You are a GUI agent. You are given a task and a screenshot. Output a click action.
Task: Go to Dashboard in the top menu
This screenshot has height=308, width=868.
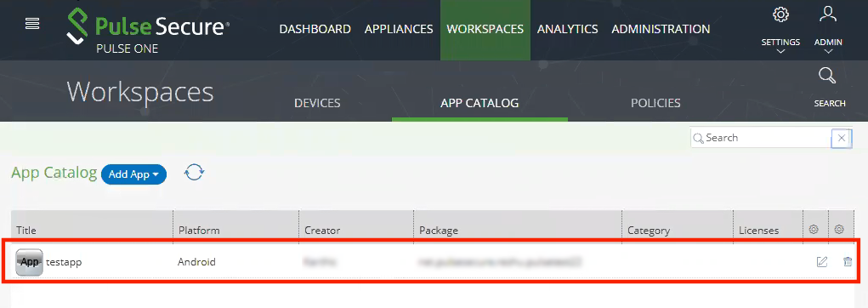tap(315, 29)
